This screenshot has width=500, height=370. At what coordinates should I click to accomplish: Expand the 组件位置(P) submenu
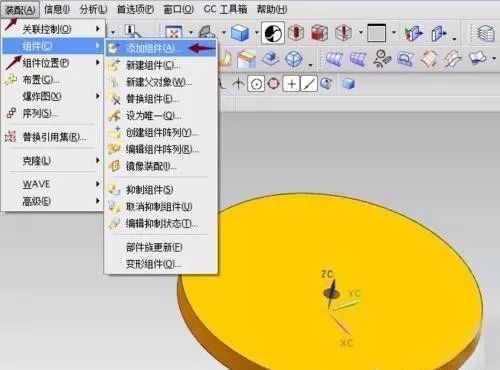coord(53,63)
